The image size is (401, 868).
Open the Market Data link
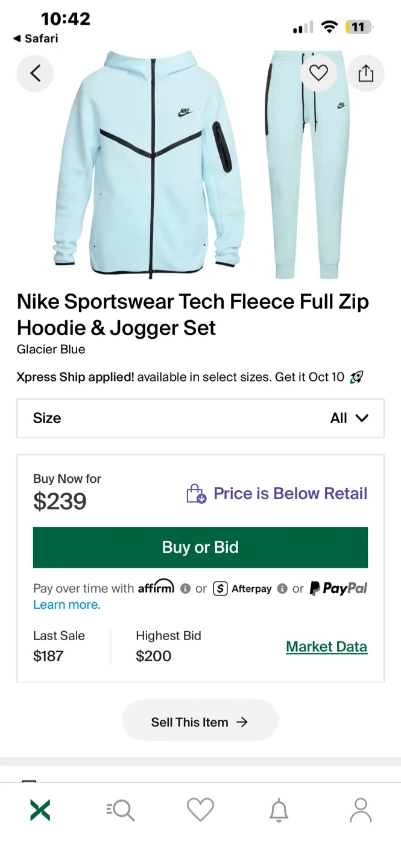click(x=326, y=646)
